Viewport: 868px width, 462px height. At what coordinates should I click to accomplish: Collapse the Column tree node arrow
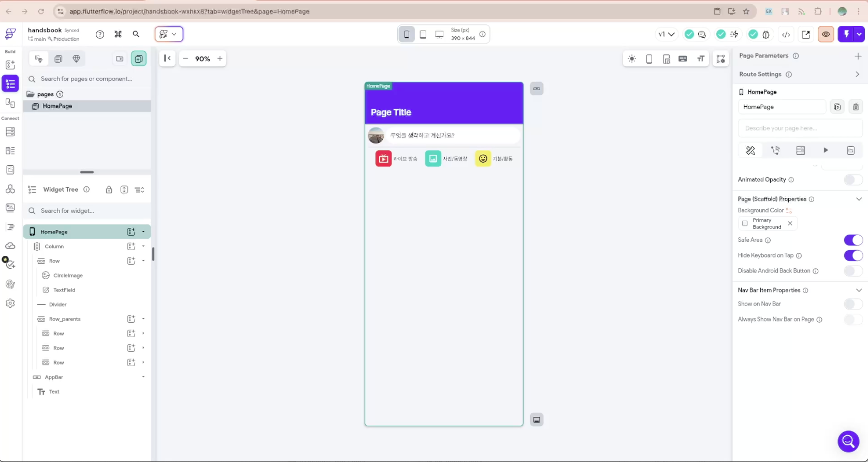pyautogui.click(x=143, y=246)
